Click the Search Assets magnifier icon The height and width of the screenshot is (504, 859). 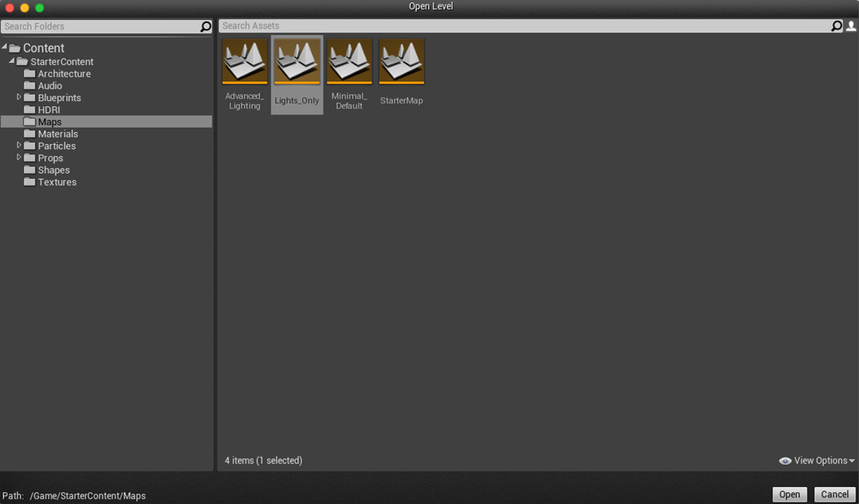pyautogui.click(x=836, y=25)
